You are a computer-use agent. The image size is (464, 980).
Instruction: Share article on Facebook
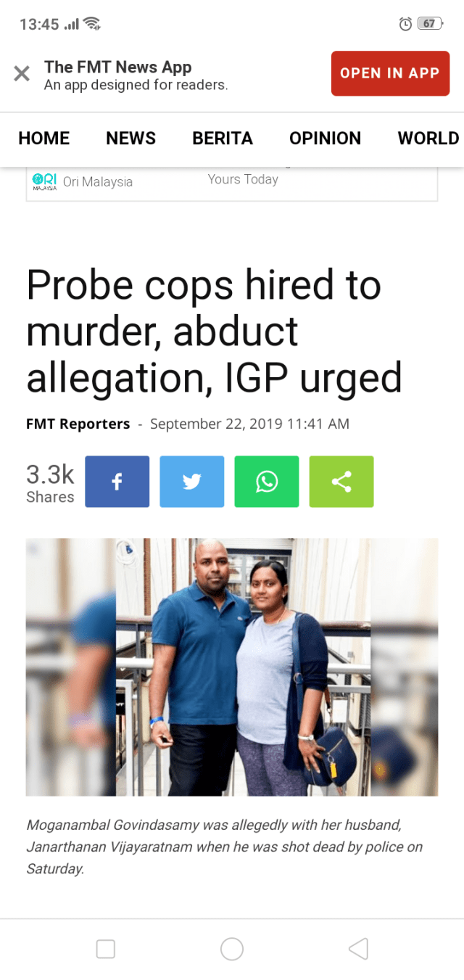click(117, 482)
